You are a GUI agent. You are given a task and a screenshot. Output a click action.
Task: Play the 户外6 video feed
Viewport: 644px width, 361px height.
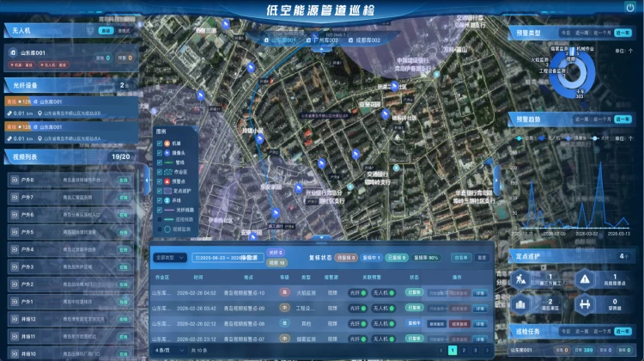15,215
